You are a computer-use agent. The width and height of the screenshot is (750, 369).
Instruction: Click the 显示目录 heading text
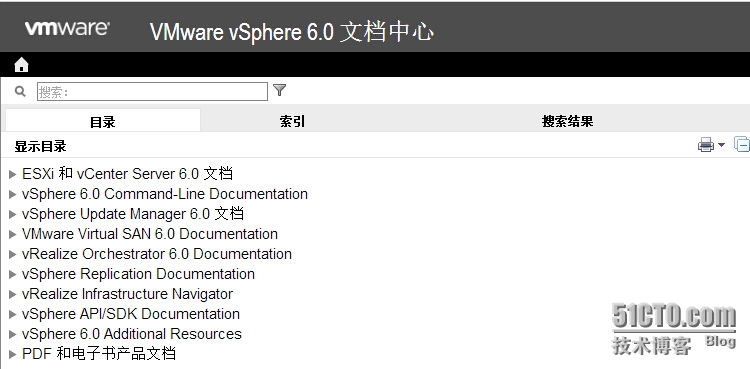(x=40, y=146)
